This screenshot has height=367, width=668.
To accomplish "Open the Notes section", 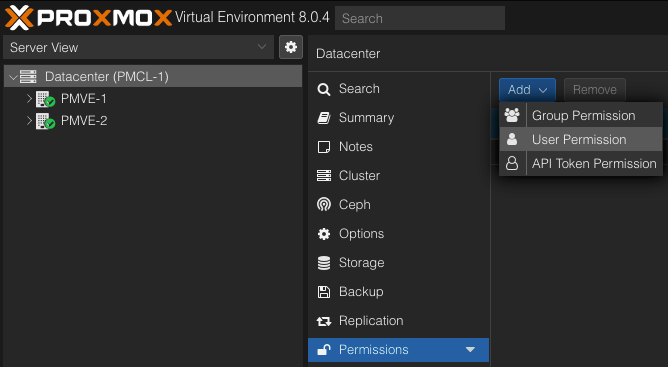I will (x=398, y=147).
